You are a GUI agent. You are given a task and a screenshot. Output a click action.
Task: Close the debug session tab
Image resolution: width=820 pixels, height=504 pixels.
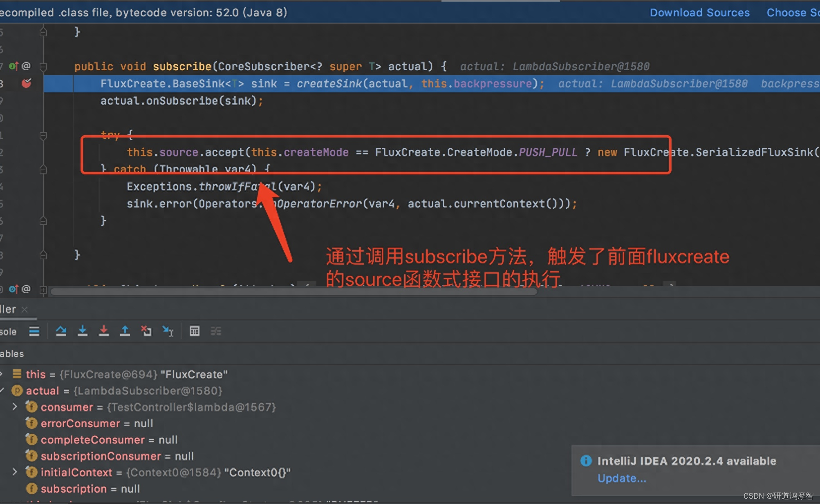tap(25, 309)
